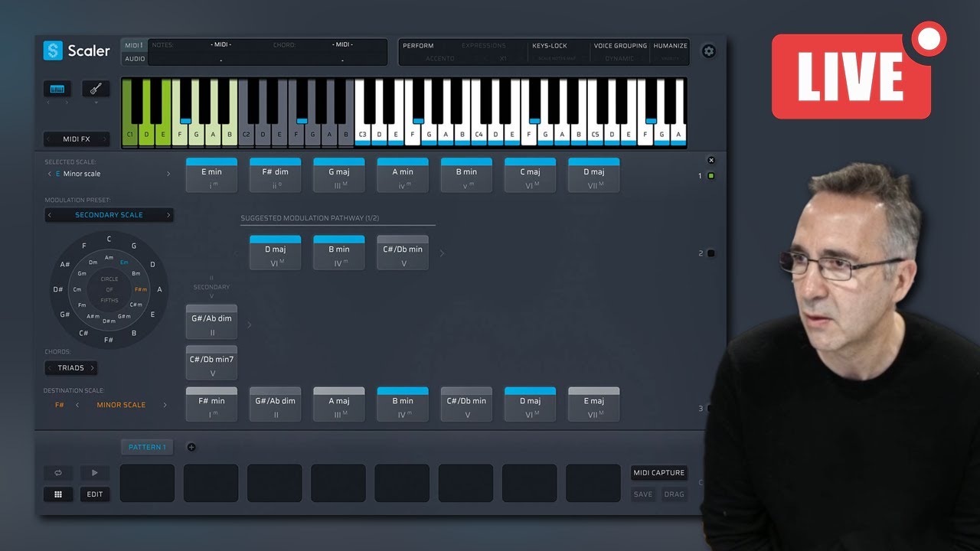980x551 pixels.
Task: Expand arrow next to G#/Ab dim secondary chord
Action: (x=249, y=324)
